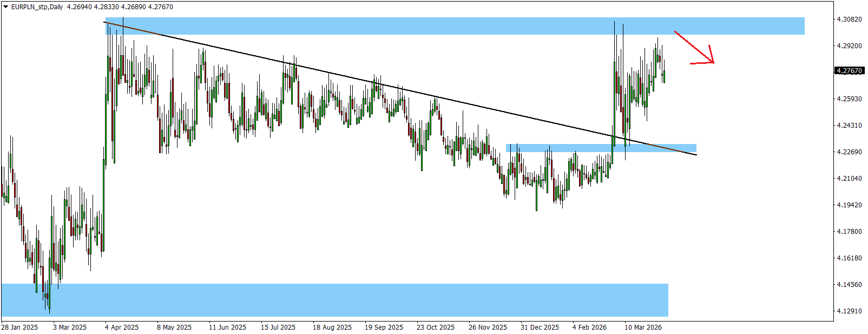Click the 19 Sep 2025 date label
The width and height of the screenshot is (868, 334).
coord(384,328)
